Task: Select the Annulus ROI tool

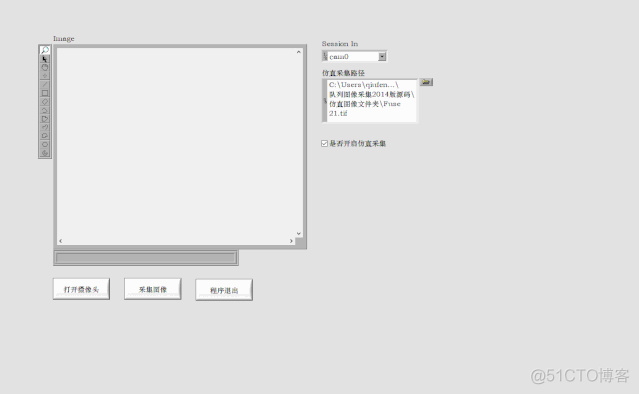Action: pyautogui.click(x=45, y=153)
